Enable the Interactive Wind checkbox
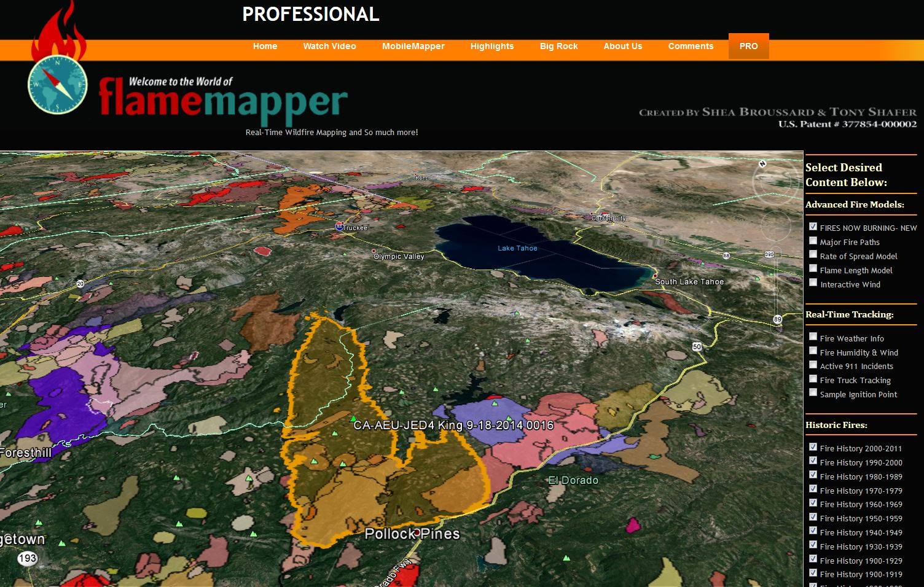 [813, 283]
